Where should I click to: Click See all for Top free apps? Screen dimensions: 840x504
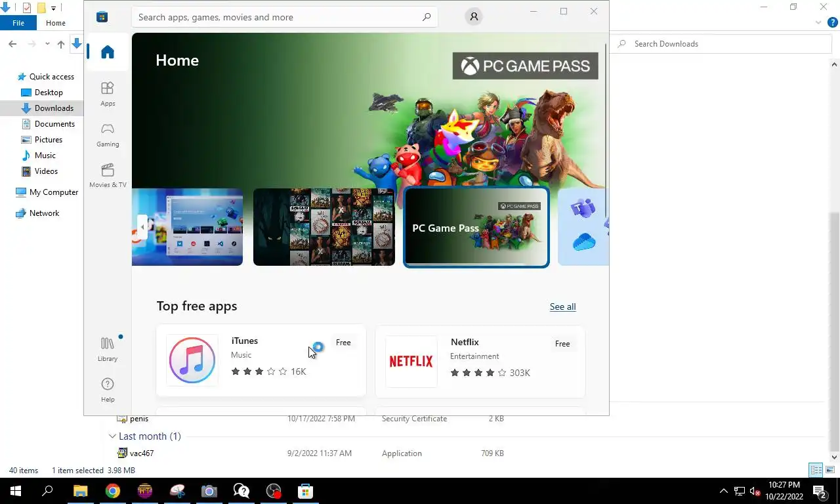click(x=562, y=306)
